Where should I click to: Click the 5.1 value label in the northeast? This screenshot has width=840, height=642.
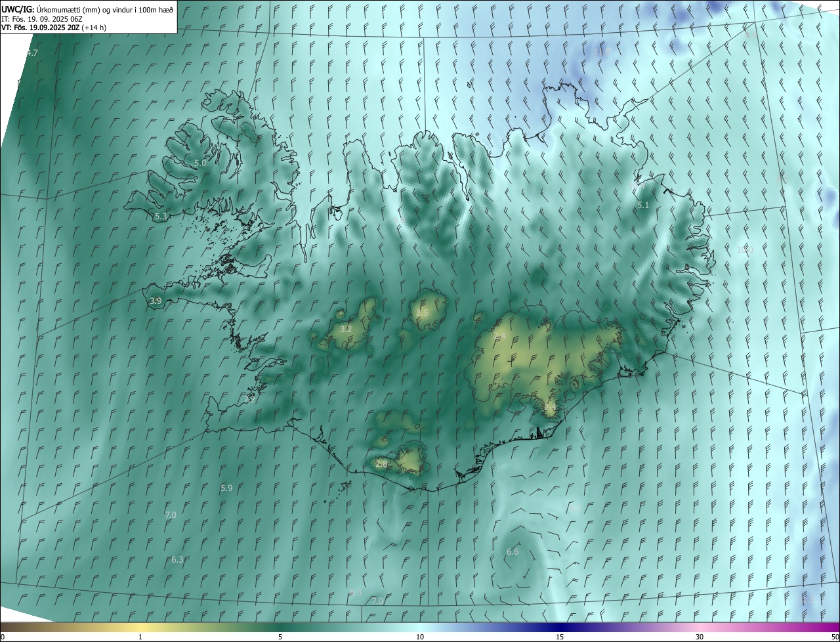643,205
